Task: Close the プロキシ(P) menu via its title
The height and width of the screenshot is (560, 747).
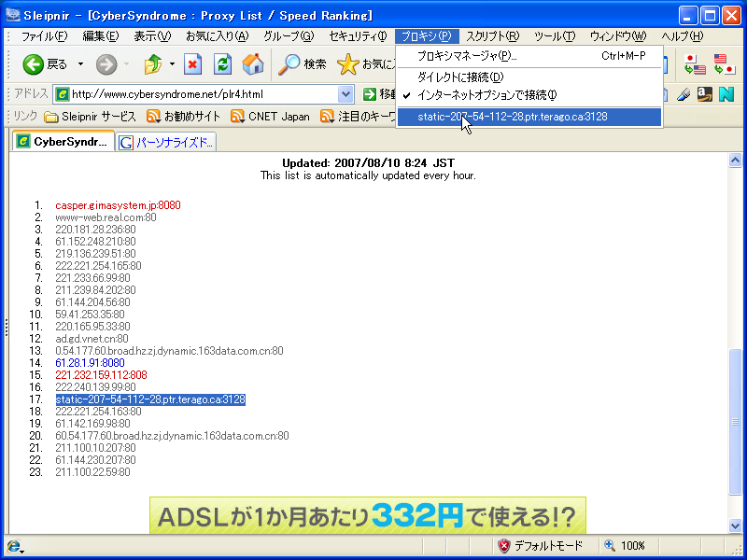Action: point(427,36)
